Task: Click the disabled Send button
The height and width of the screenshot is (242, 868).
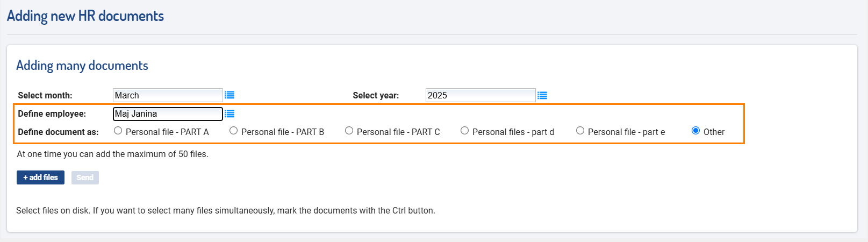Action: click(x=85, y=177)
